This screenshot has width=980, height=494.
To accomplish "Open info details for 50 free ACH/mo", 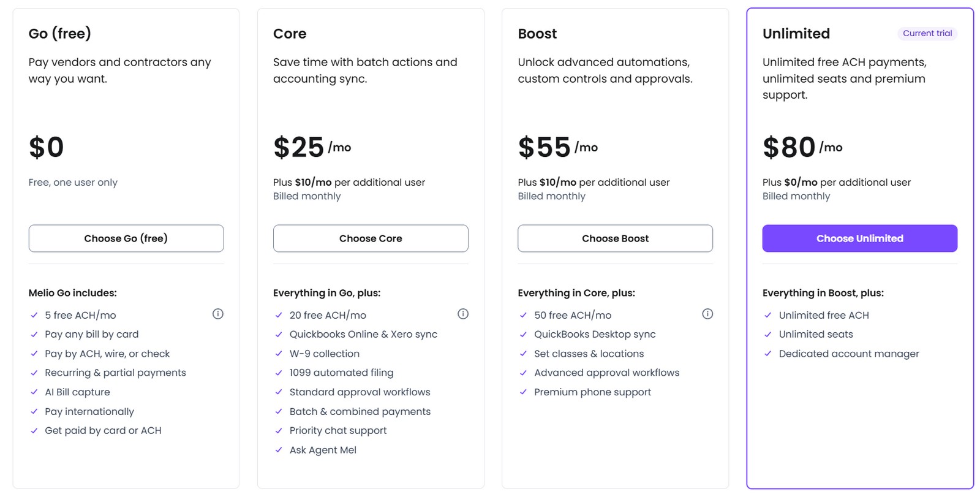I will pos(708,314).
